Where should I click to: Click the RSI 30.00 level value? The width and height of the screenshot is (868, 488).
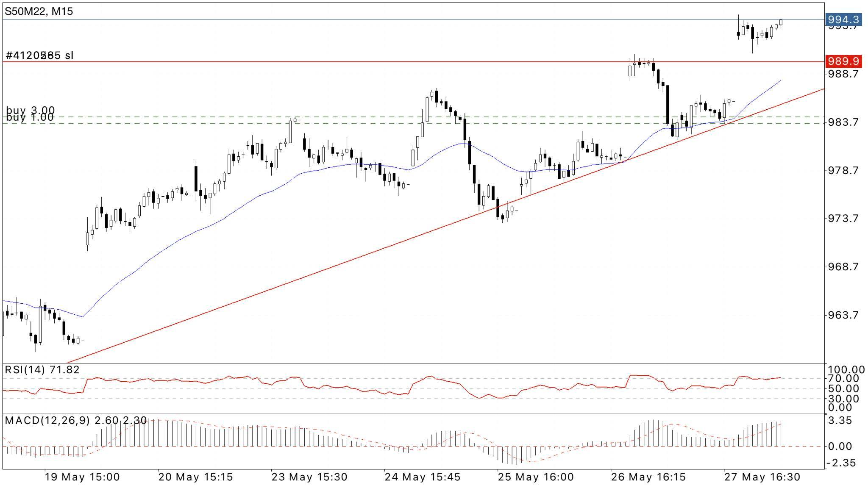click(844, 399)
